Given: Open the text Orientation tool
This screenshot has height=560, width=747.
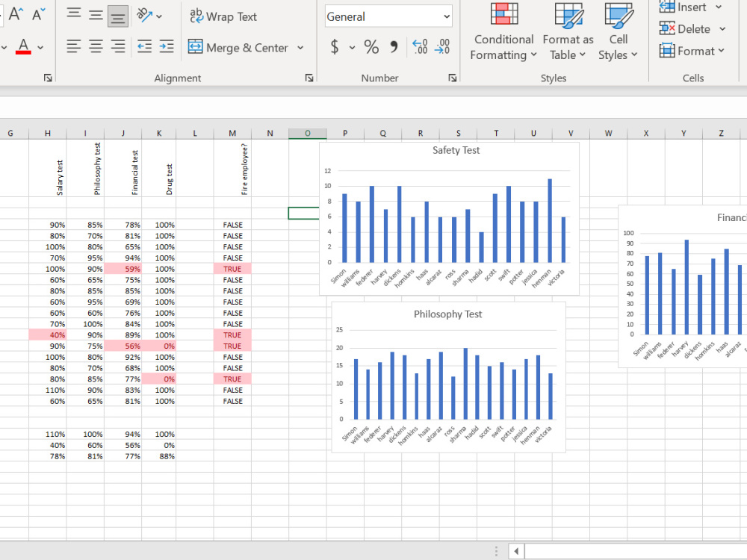Looking at the screenshot, I should tap(144, 16).
